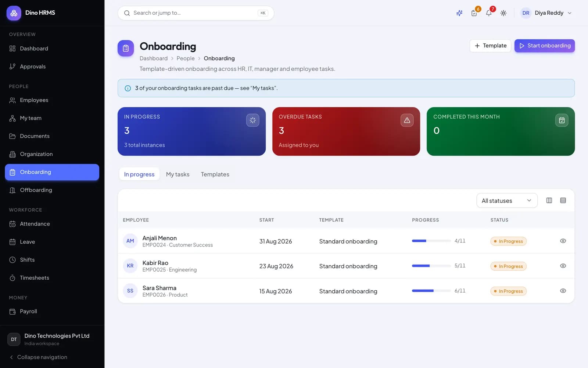Image resolution: width=588 pixels, height=368 pixels.
Task: Click the Dino HRMS logo icon
Action: [14, 13]
